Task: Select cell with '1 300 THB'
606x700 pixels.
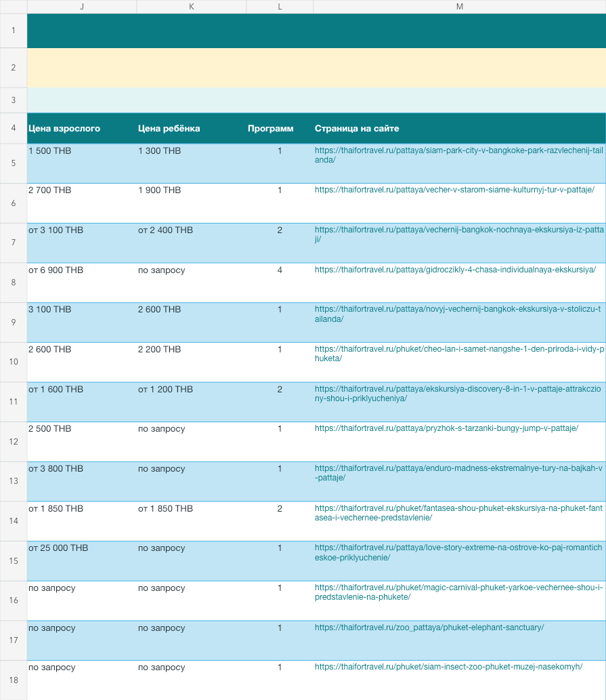Action: [x=192, y=163]
